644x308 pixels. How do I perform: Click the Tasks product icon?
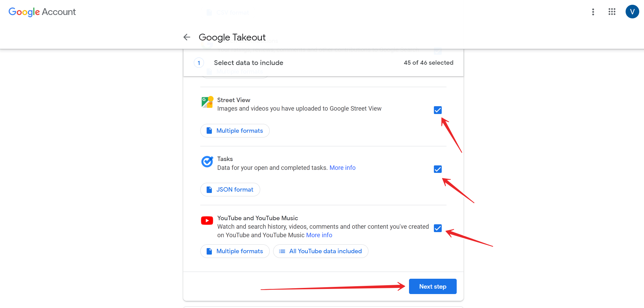click(207, 161)
